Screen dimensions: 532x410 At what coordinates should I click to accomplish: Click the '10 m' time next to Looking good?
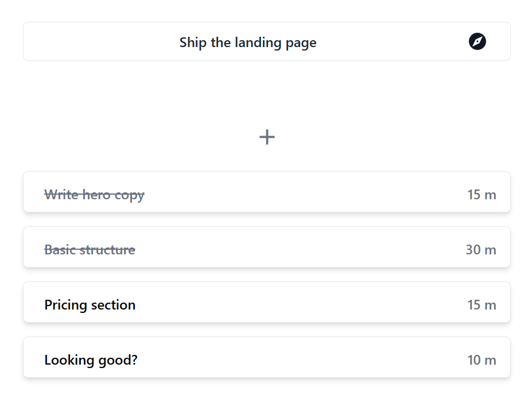click(481, 359)
